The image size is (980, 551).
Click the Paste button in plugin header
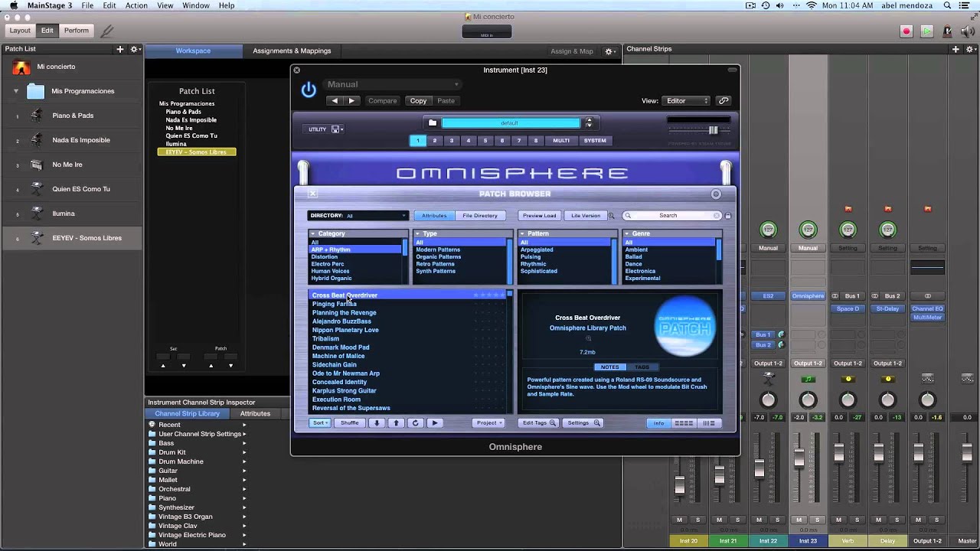(x=446, y=101)
